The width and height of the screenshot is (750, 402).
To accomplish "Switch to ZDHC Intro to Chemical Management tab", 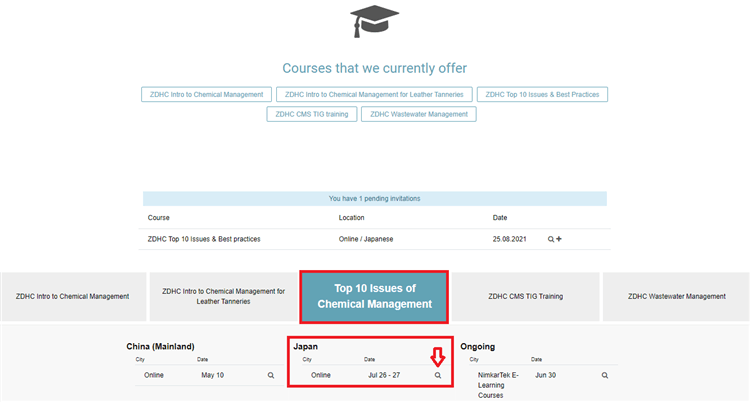I will [73, 297].
